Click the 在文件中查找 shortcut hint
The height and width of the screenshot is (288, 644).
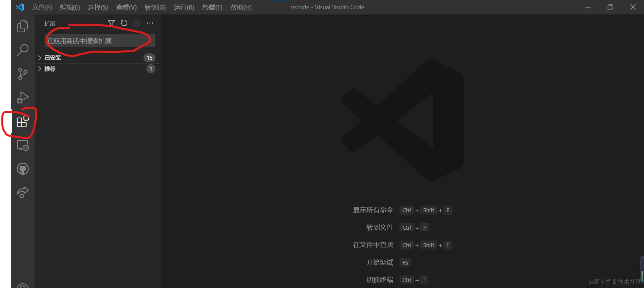[373, 245]
